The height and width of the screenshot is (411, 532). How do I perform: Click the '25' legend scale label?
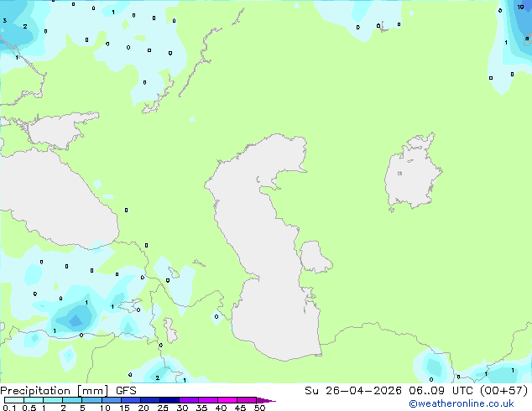pos(163,408)
